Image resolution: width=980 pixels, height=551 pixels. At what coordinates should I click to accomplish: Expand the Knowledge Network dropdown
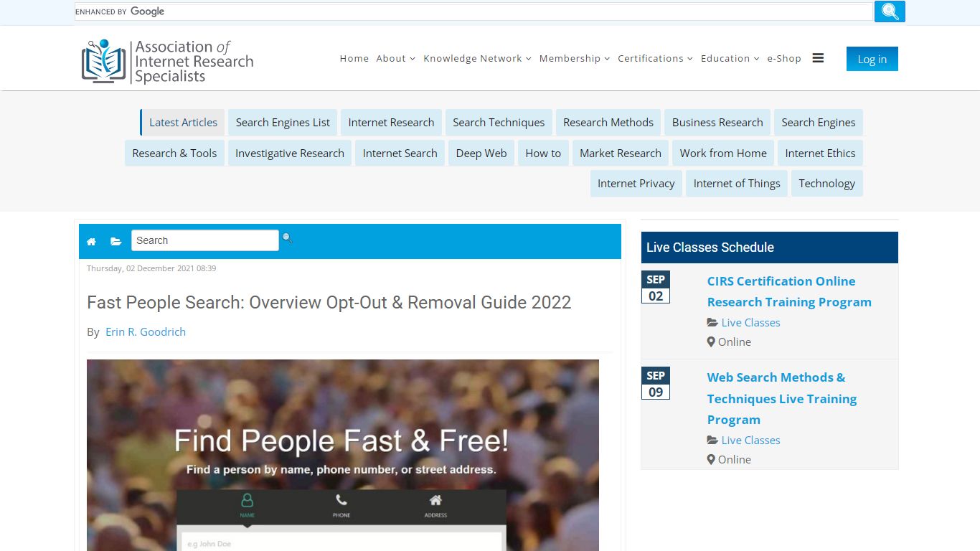(x=477, y=59)
